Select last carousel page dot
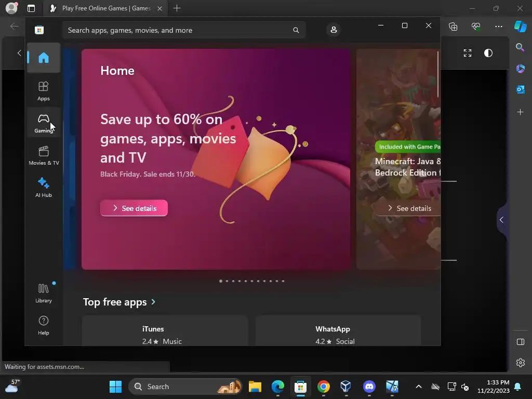Image resolution: width=532 pixels, height=399 pixels. point(283,281)
